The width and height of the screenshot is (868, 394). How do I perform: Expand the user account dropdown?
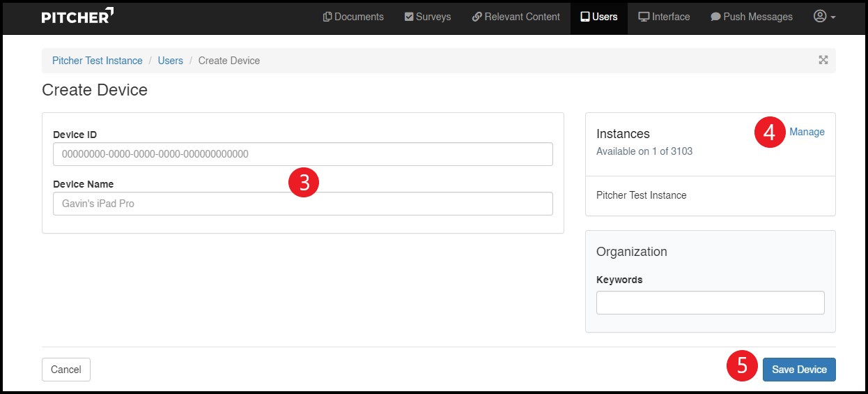click(x=824, y=17)
